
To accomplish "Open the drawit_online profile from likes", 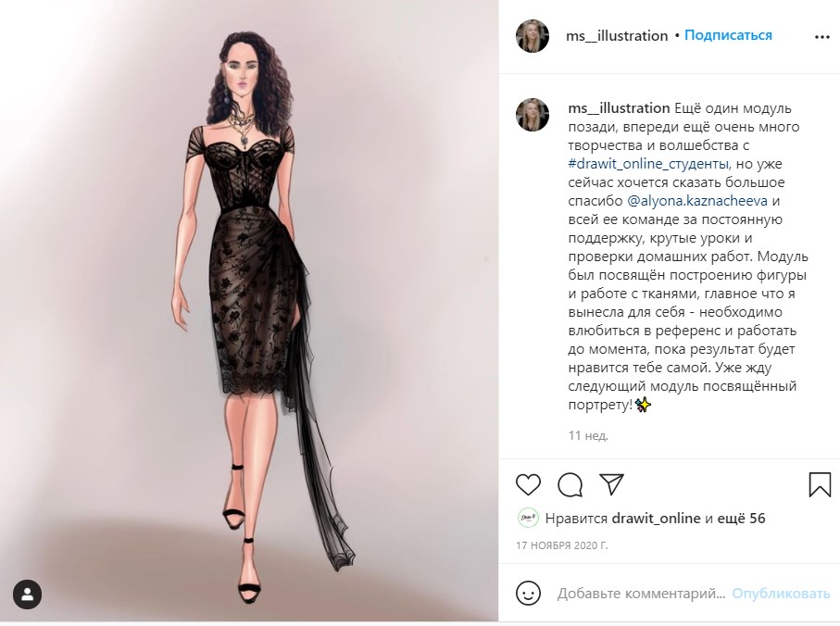I will tap(656, 519).
